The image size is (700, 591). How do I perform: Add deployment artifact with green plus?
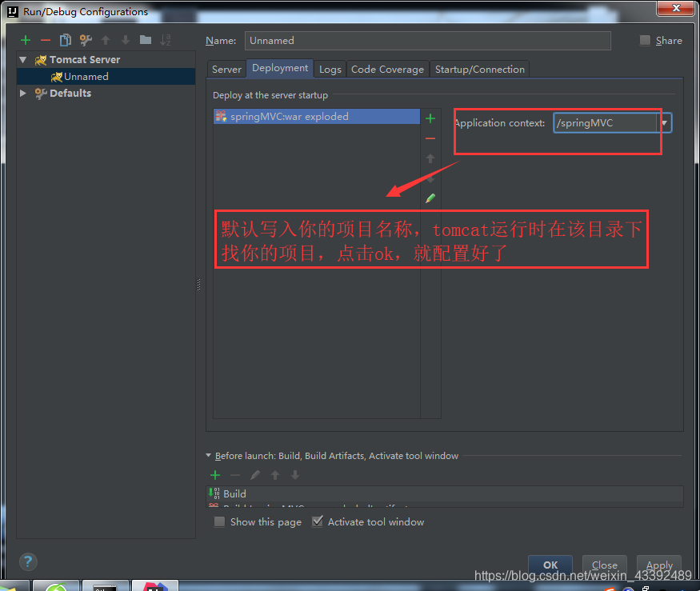[x=430, y=118]
